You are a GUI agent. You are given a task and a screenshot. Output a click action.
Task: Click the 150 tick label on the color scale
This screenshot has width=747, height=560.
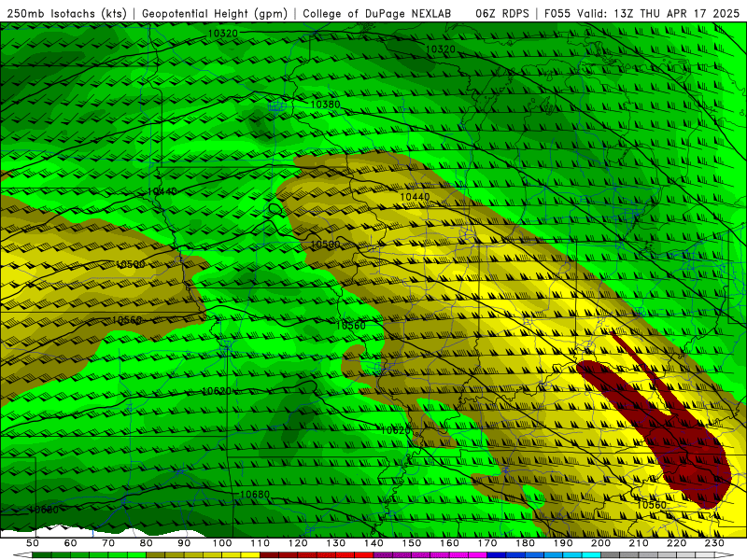coord(411,543)
